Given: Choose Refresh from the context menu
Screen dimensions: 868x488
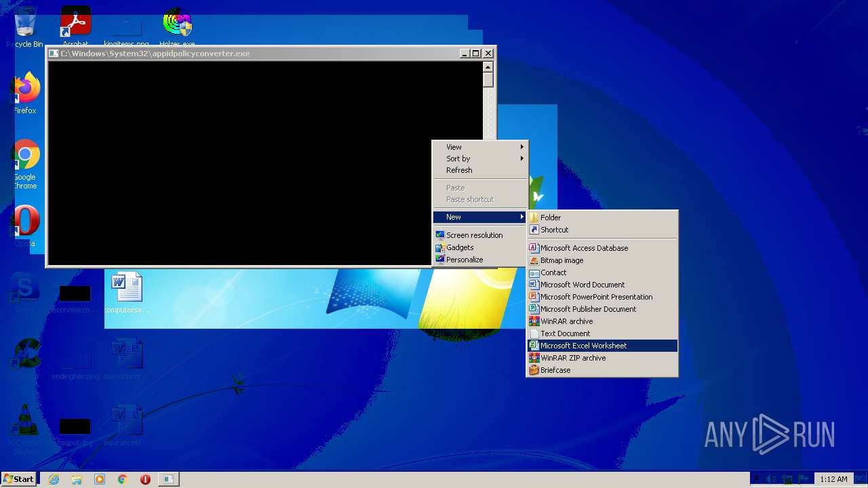Looking at the screenshot, I should [480, 170].
